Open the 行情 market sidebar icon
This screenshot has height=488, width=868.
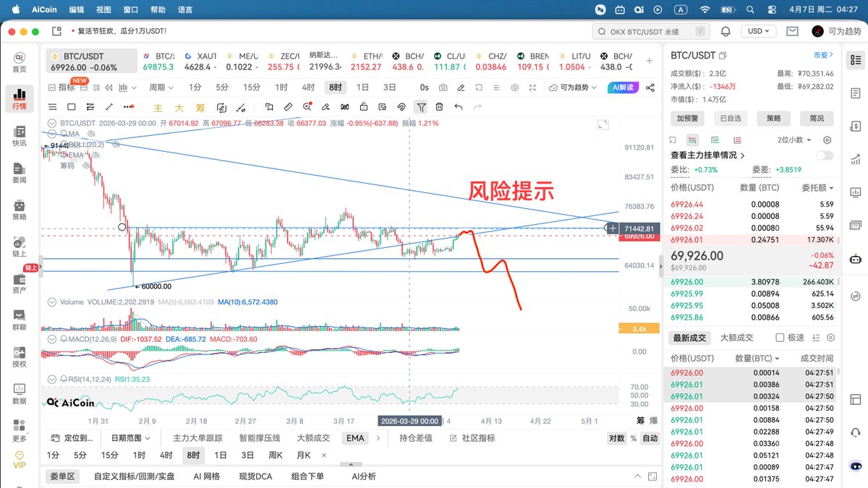[20, 98]
